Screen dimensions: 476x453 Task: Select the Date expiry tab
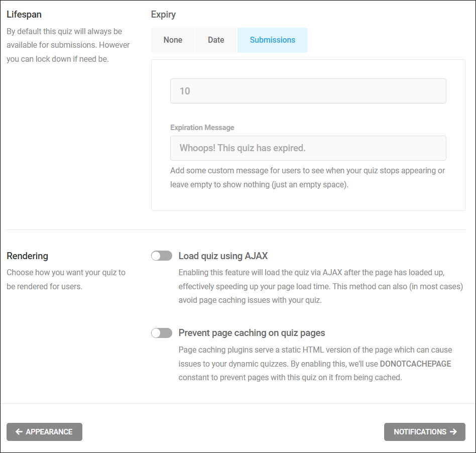(216, 40)
